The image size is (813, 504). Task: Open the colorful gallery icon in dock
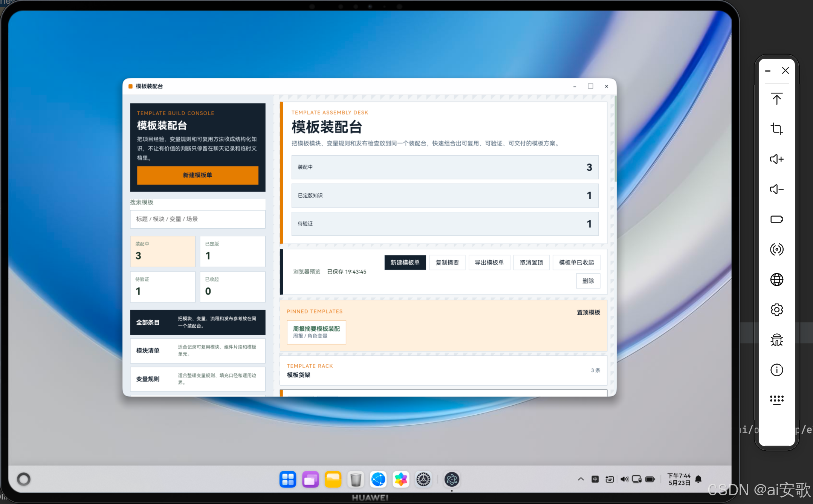point(401,480)
